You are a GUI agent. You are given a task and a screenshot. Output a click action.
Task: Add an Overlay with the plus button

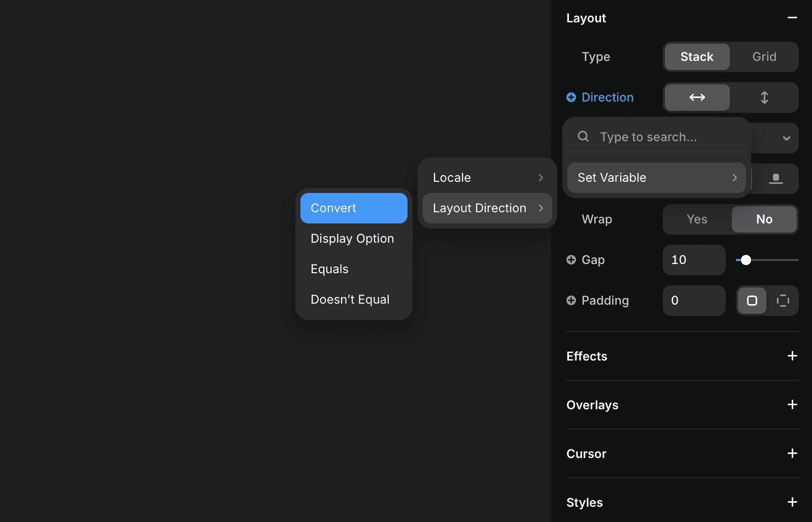coord(792,405)
